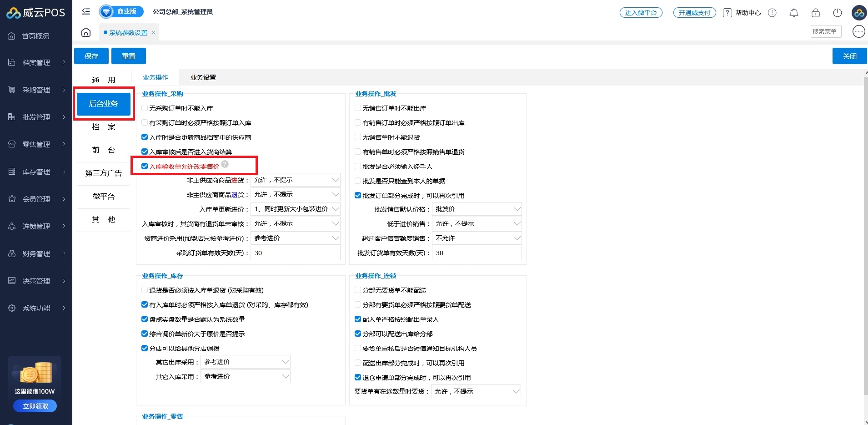Screen dimensions: 868x425
Task: Open the 入库单更新进价 dropdown
Action: [295, 209]
